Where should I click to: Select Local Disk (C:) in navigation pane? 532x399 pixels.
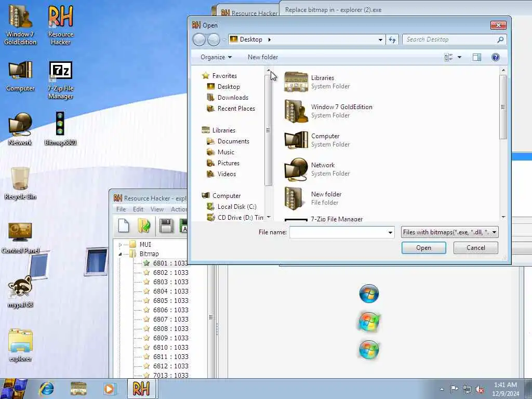point(237,207)
